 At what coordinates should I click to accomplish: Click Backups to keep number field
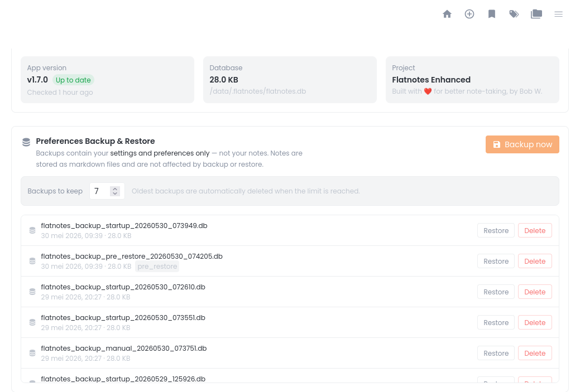(x=107, y=191)
